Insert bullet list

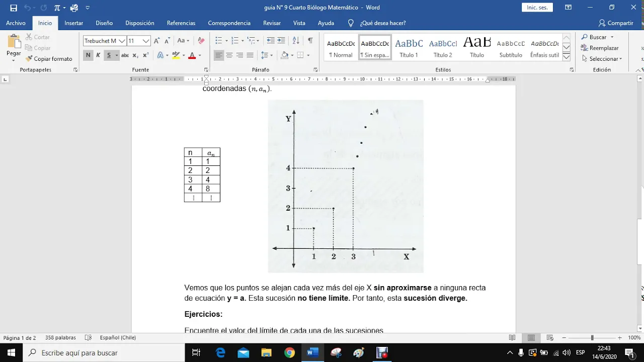219,41
